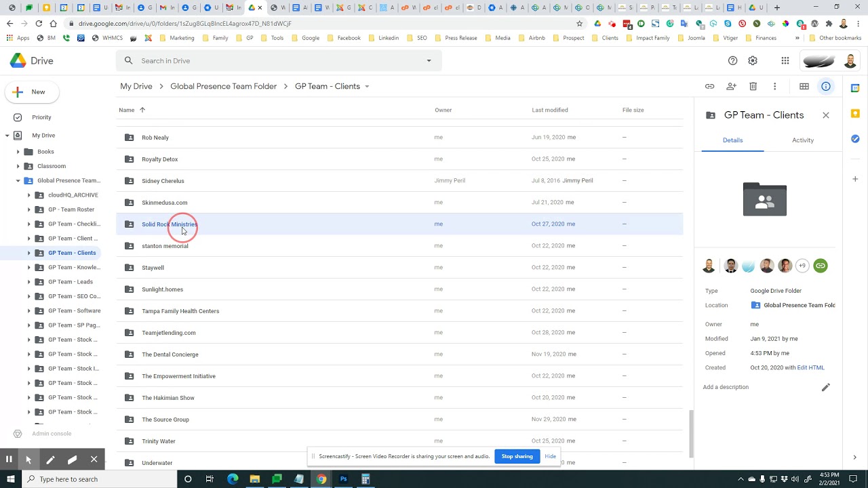This screenshot has width=868, height=488.
Task: Switch to the Activity tab
Action: pyautogui.click(x=803, y=140)
